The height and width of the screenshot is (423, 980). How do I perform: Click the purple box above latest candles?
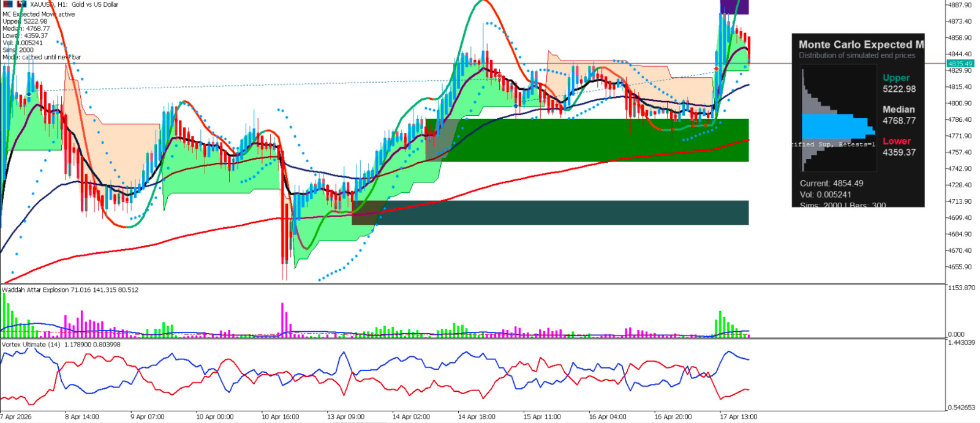pyautogui.click(x=734, y=7)
